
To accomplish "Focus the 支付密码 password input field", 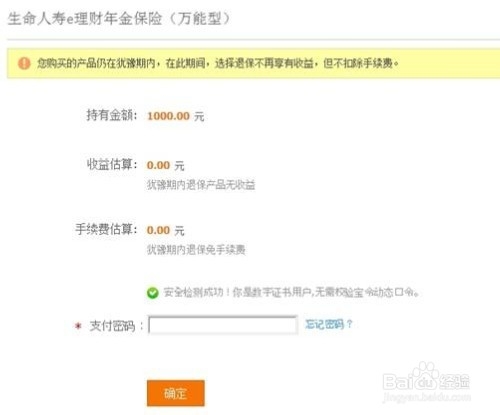I will [223, 325].
